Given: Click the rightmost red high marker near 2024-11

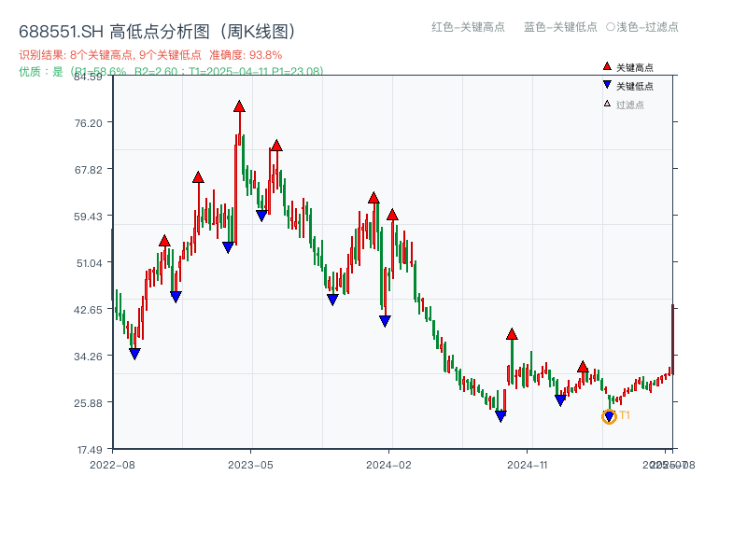Looking at the screenshot, I should [582, 368].
